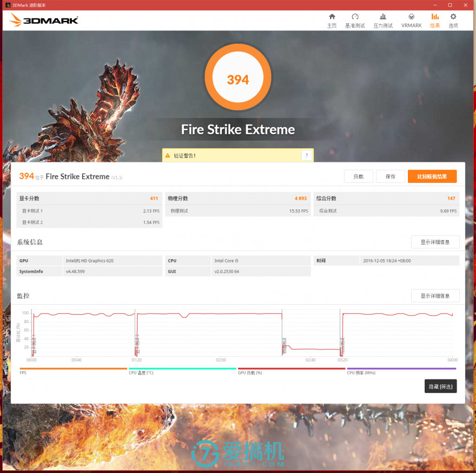The width and height of the screenshot is (476, 473).
Task: Click the 3DMark logo
Action: pyautogui.click(x=44, y=21)
